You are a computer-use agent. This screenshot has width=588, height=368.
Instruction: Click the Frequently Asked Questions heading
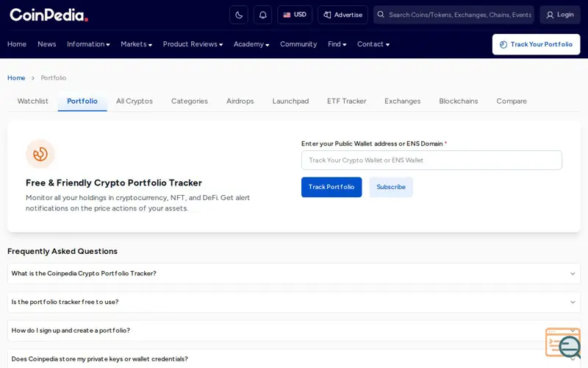point(62,251)
